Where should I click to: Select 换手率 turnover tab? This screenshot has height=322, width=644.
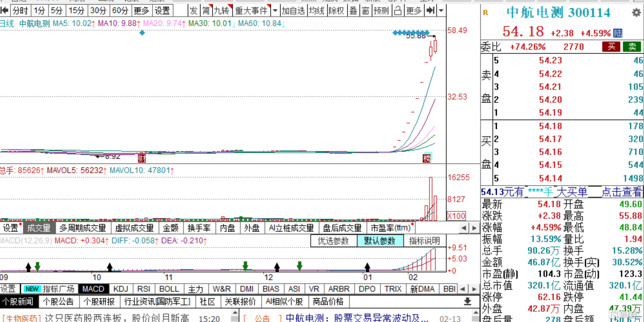coord(199,228)
